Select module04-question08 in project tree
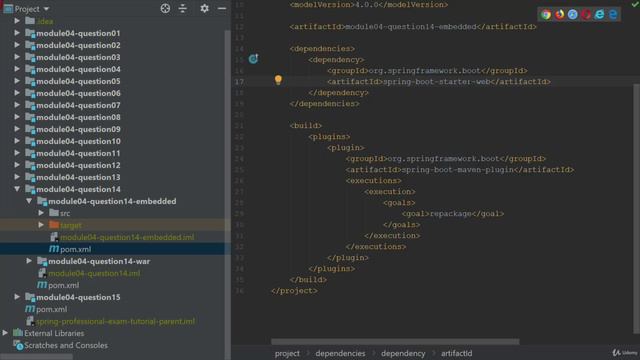 coord(78,117)
